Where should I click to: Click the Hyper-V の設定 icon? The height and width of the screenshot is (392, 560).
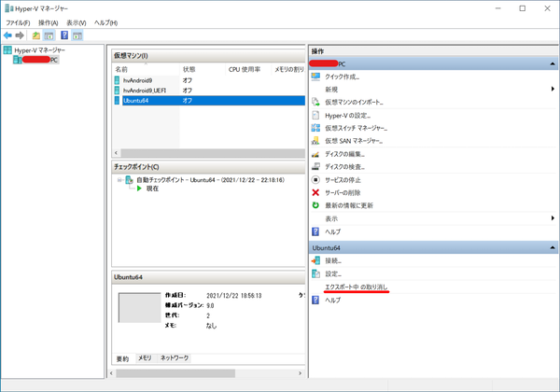click(315, 116)
